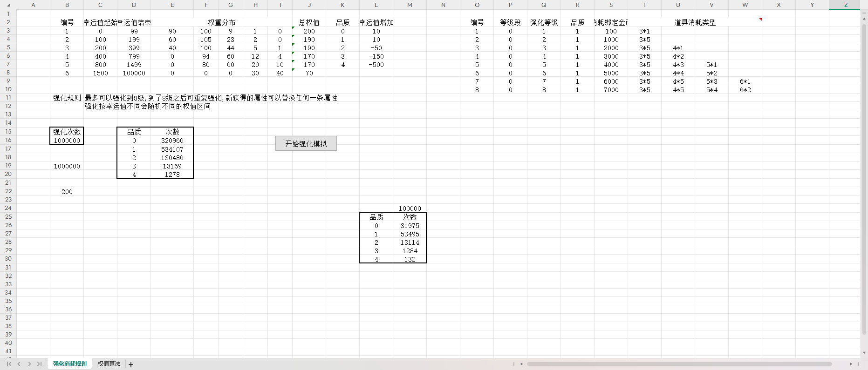Select cell with value 1499
Screen dimensions: 868x370
pyautogui.click(x=134, y=65)
